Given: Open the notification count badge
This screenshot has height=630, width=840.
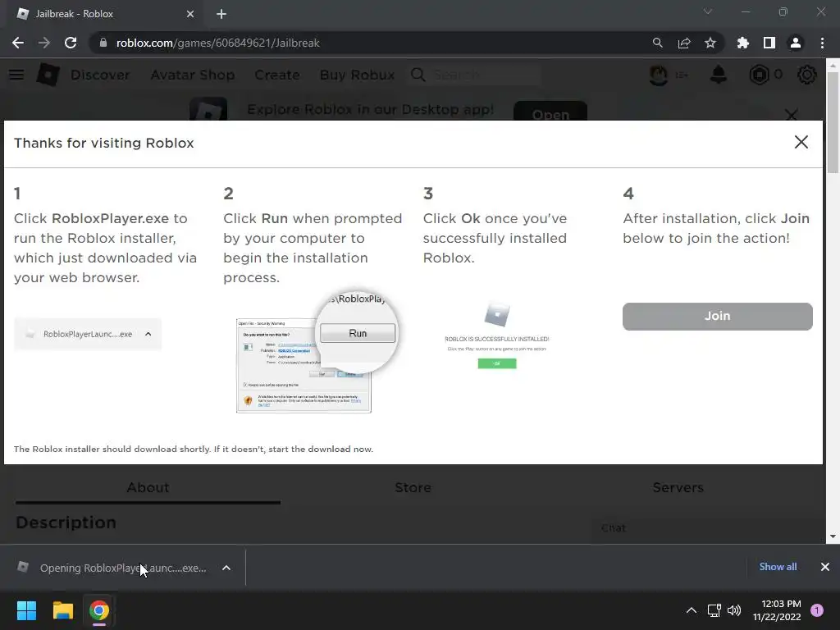Looking at the screenshot, I should (817, 610).
